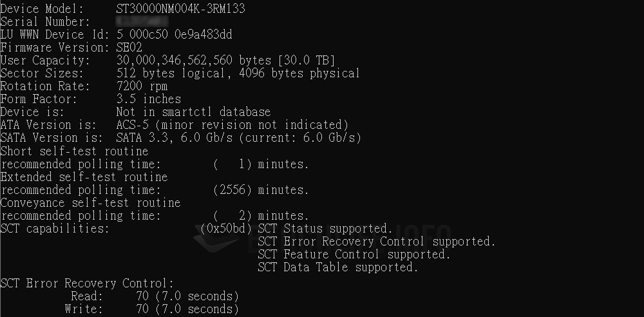Click the sector sizes value line
This screenshot has height=317, width=644.
coord(238,73)
